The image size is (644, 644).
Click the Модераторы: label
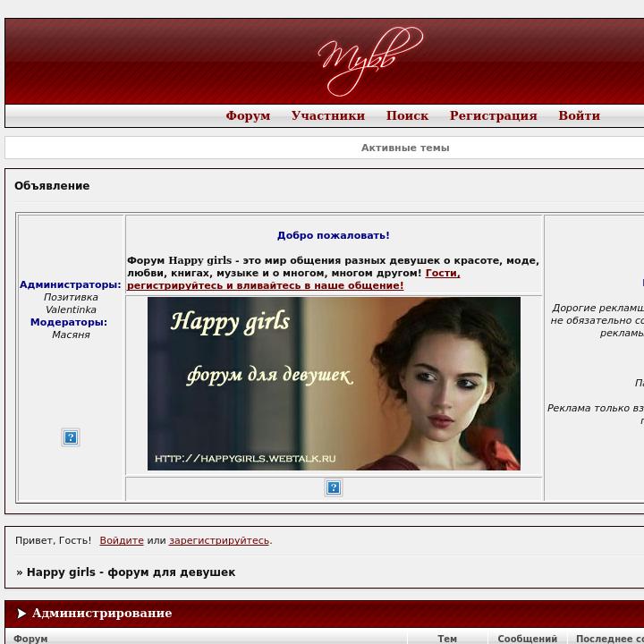[69, 322]
